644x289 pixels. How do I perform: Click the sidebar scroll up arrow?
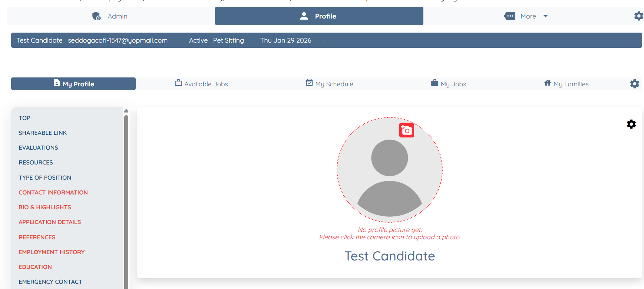click(x=126, y=111)
